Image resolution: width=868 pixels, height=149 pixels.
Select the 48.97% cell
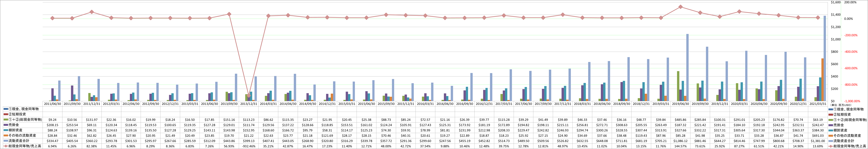(x=563, y=146)
